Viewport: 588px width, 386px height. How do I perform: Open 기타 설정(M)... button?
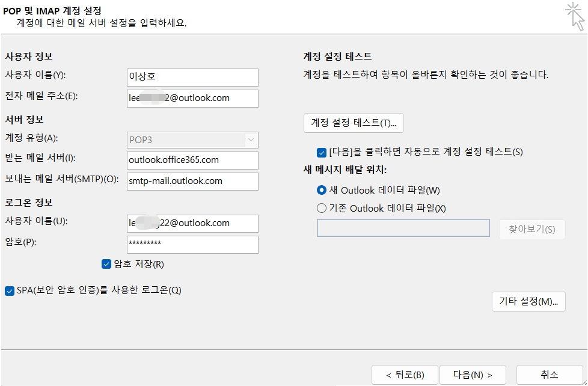(x=528, y=302)
